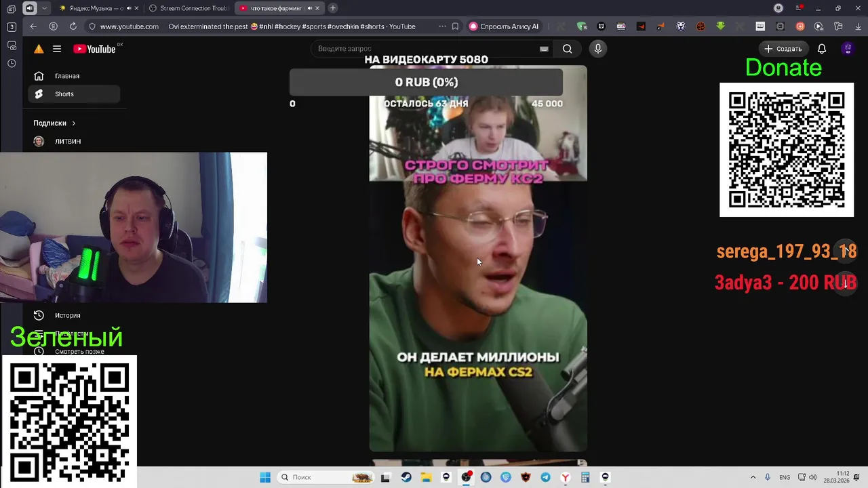Open the Yandex home button in toolbar

[x=53, y=26]
